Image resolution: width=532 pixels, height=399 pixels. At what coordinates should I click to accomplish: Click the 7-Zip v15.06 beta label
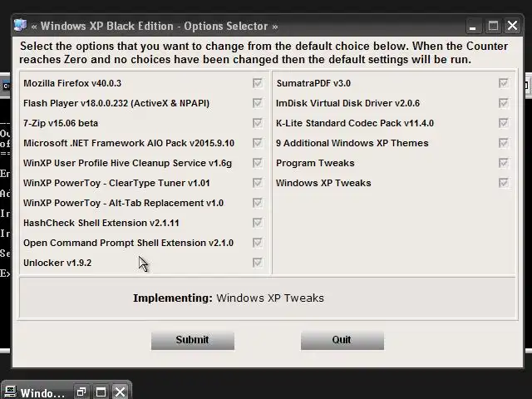pos(61,123)
